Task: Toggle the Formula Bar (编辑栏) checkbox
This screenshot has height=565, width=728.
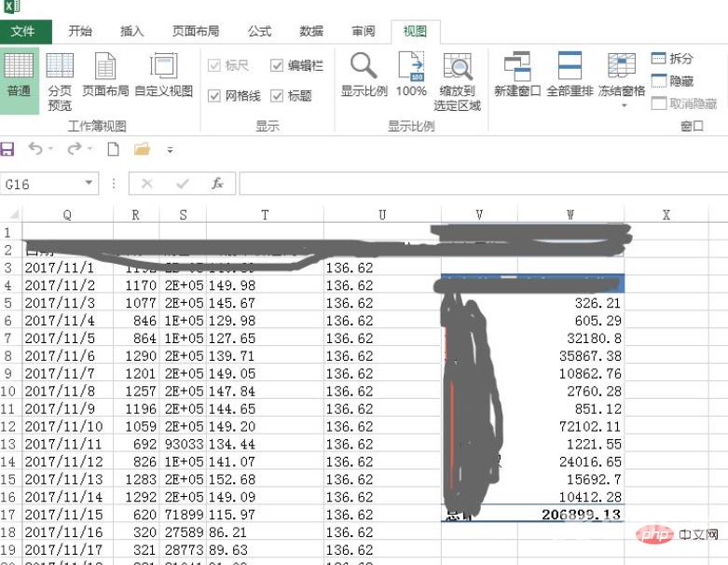Action: click(x=277, y=65)
